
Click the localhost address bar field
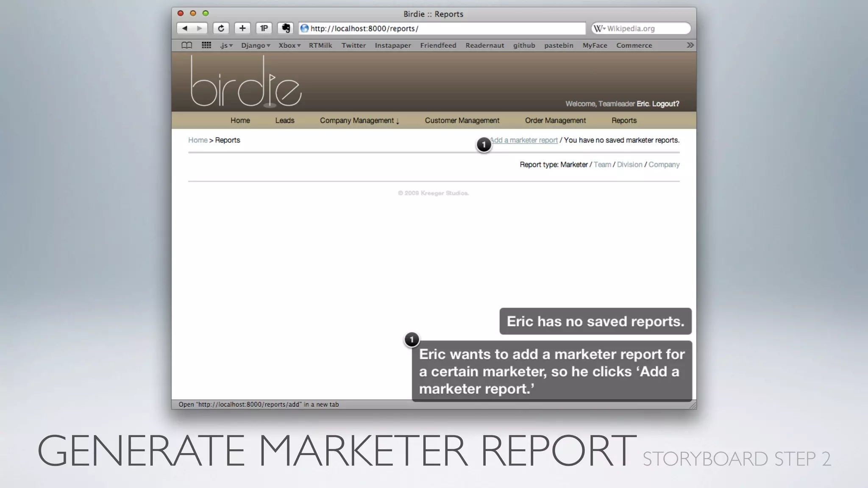point(442,28)
